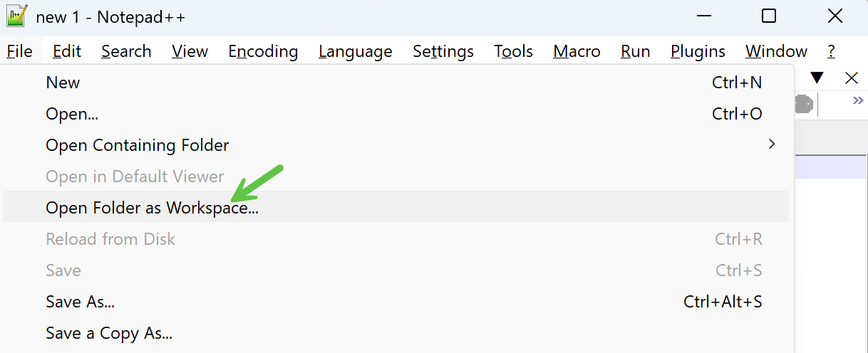Open the Plugins menu

(698, 51)
